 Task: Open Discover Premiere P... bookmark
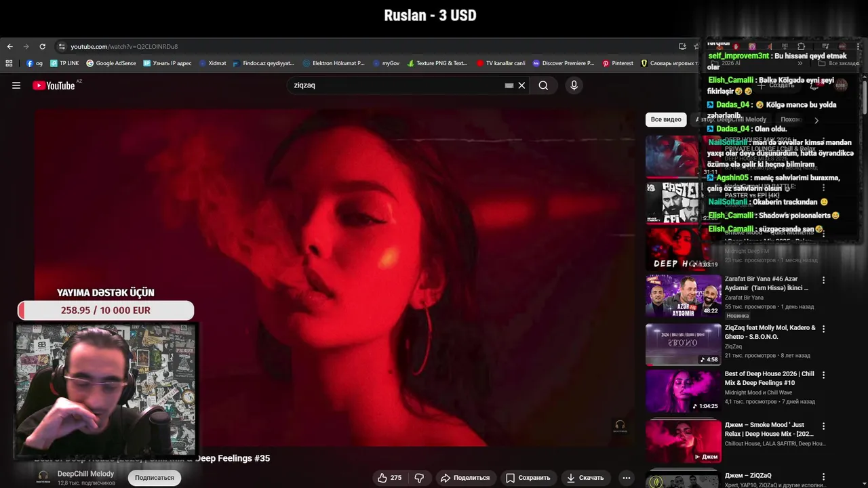564,63
